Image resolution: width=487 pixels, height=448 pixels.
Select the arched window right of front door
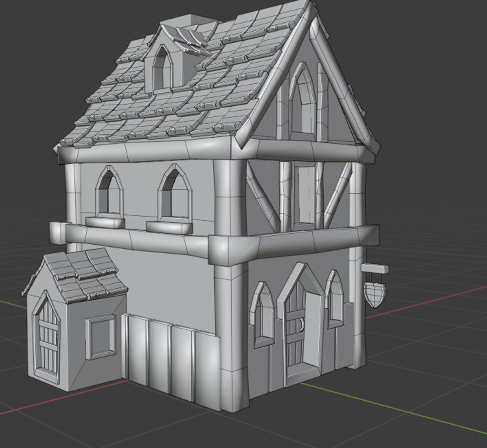(335, 299)
